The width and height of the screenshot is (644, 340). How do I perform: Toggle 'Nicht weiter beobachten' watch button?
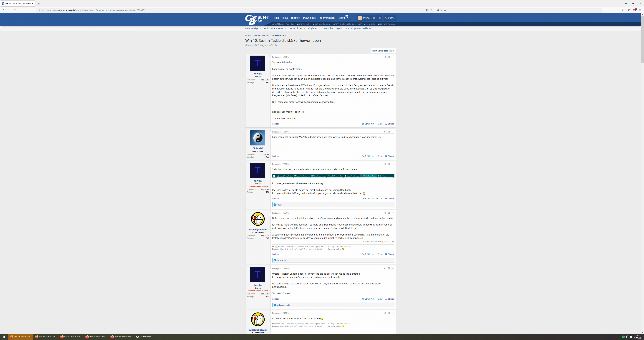[x=383, y=51]
